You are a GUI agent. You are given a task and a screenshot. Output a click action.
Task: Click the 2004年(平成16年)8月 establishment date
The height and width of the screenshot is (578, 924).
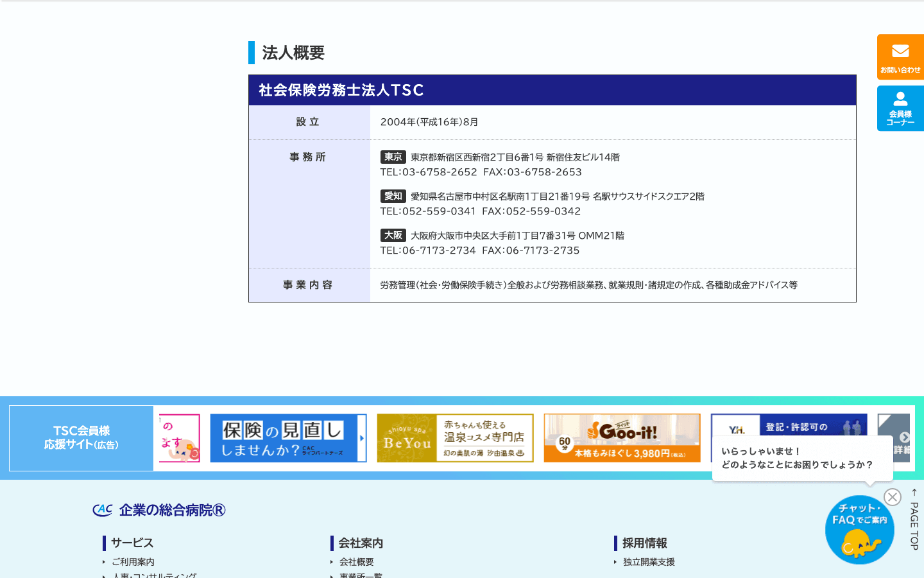tap(429, 122)
